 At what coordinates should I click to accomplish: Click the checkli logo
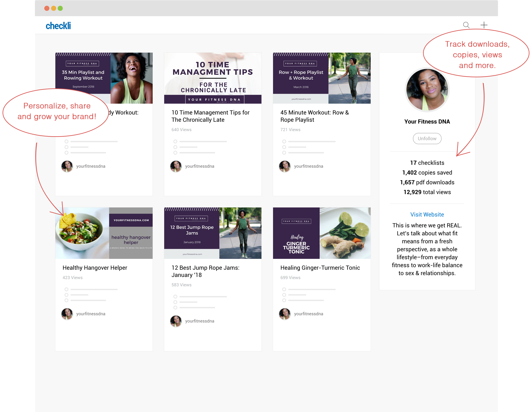pos(58,26)
